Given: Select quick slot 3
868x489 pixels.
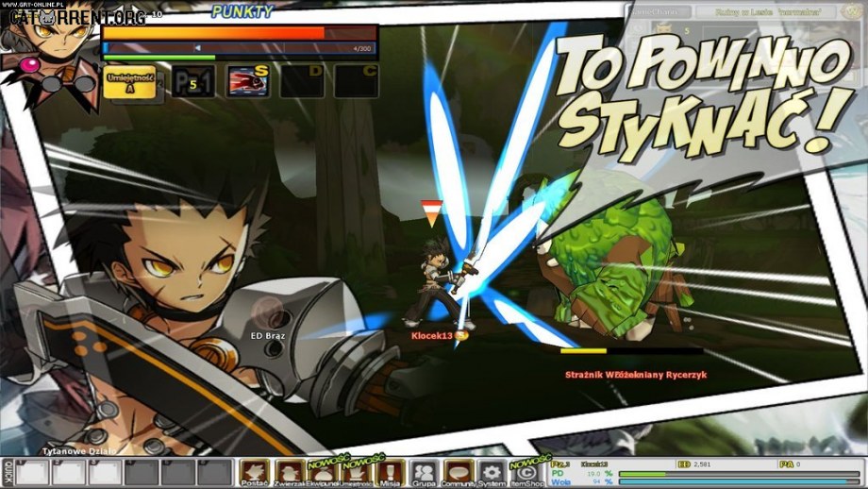Looking at the screenshot, I should click(x=105, y=472).
